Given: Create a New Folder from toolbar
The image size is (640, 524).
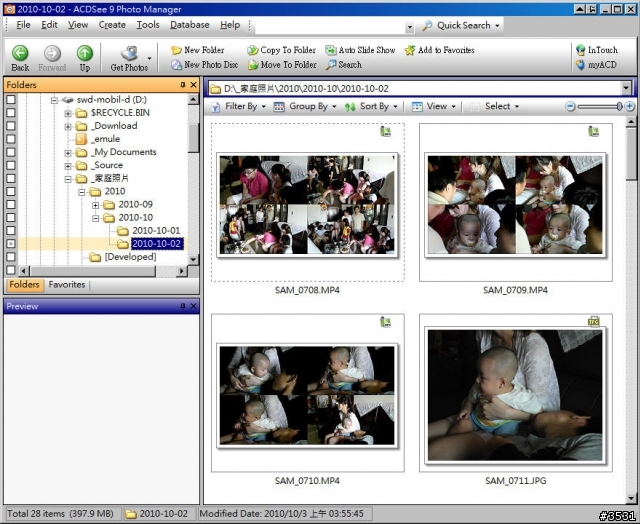Looking at the screenshot, I should point(198,50).
